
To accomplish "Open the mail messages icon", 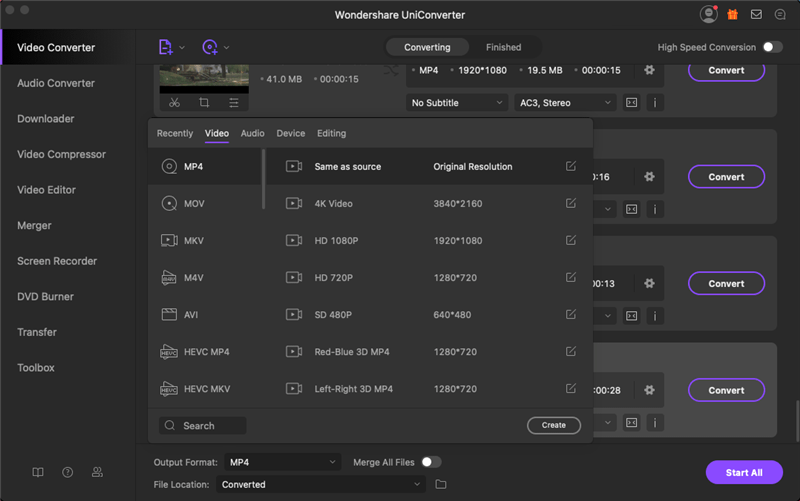I will point(756,14).
